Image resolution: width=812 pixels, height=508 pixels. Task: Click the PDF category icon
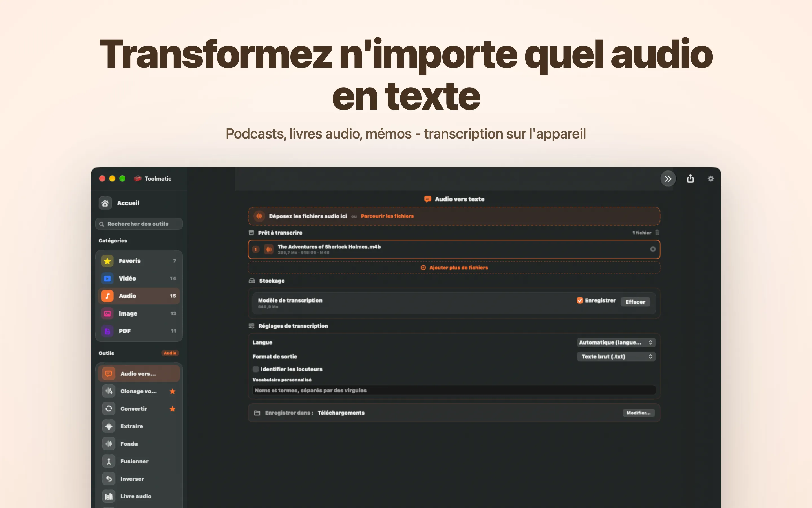click(x=107, y=331)
